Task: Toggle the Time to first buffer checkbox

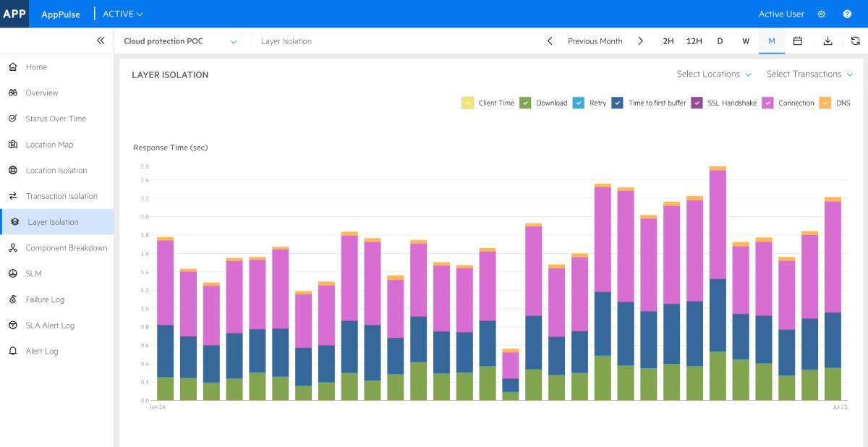Action: click(x=618, y=103)
